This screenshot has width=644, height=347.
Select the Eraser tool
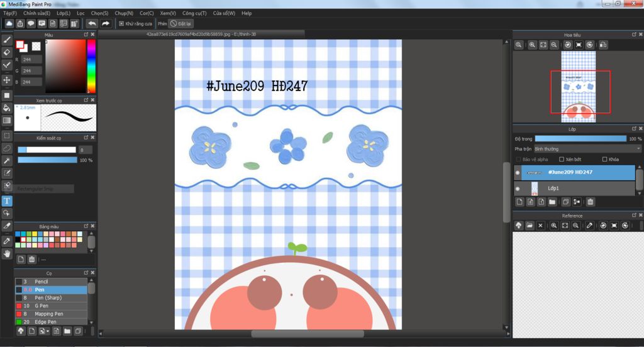point(7,52)
